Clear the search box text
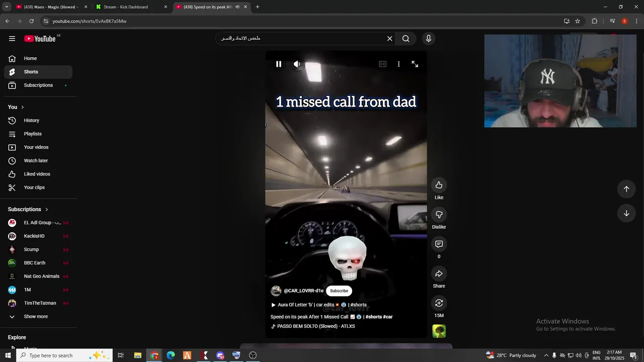This screenshot has height=362, width=644. [x=389, y=39]
